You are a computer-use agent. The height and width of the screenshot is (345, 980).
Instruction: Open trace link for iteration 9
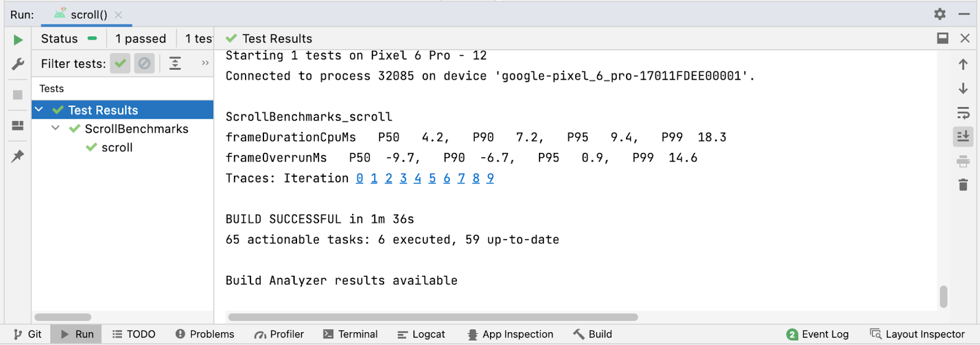tap(490, 178)
